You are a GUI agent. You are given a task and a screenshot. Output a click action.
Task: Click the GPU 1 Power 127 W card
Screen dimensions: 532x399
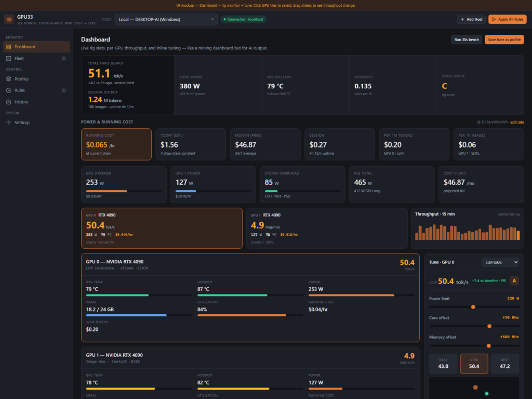coord(213,184)
